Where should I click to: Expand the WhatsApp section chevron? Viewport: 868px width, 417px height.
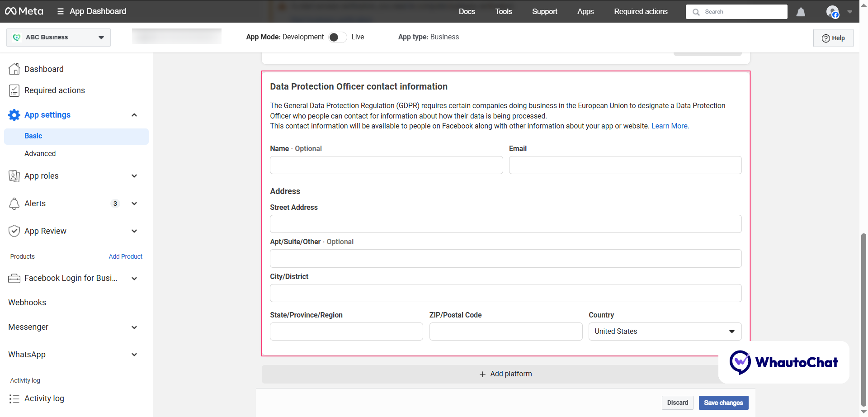point(134,355)
